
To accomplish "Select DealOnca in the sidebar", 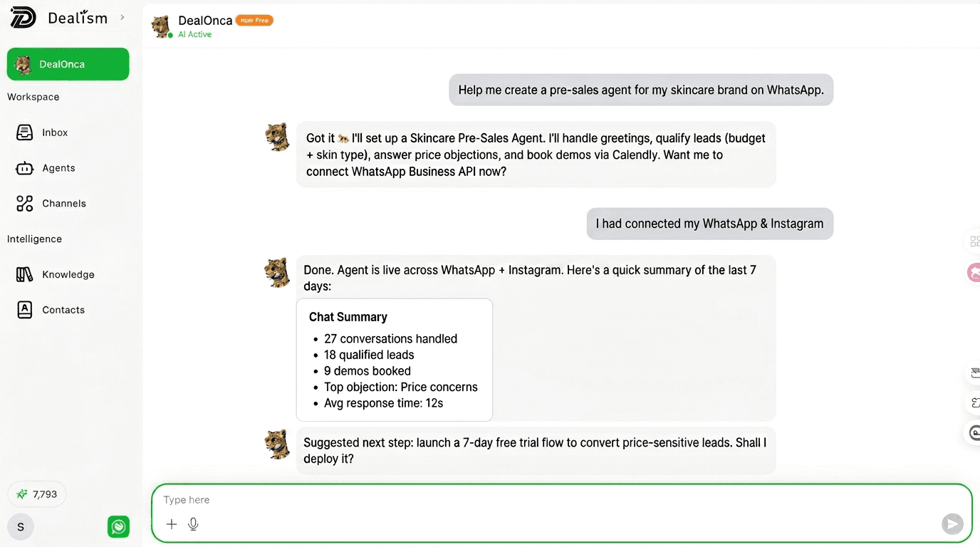I will 68,64.
